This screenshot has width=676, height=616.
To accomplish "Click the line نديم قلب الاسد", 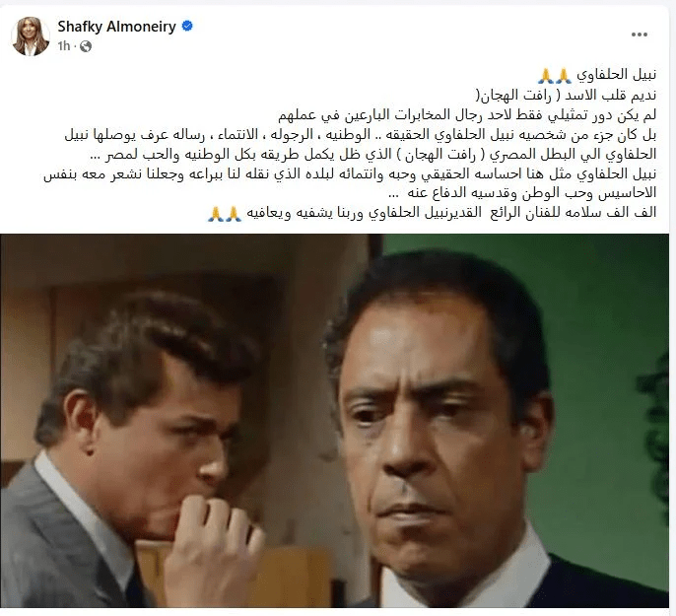I will pos(566,95).
